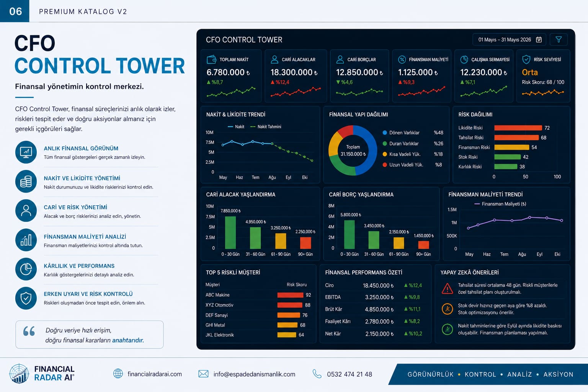This screenshot has width=588, height=392.
Task: Click the Risk Skoru column header
Action: (297, 285)
